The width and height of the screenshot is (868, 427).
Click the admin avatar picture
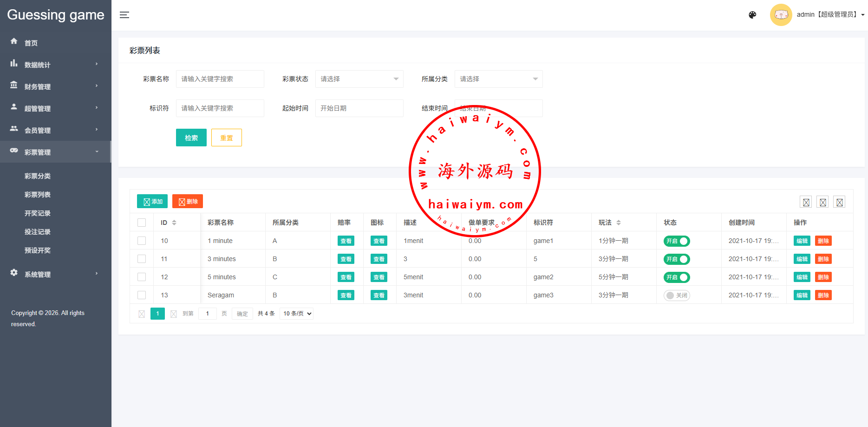pyautogui.click(x=781, y=15)
